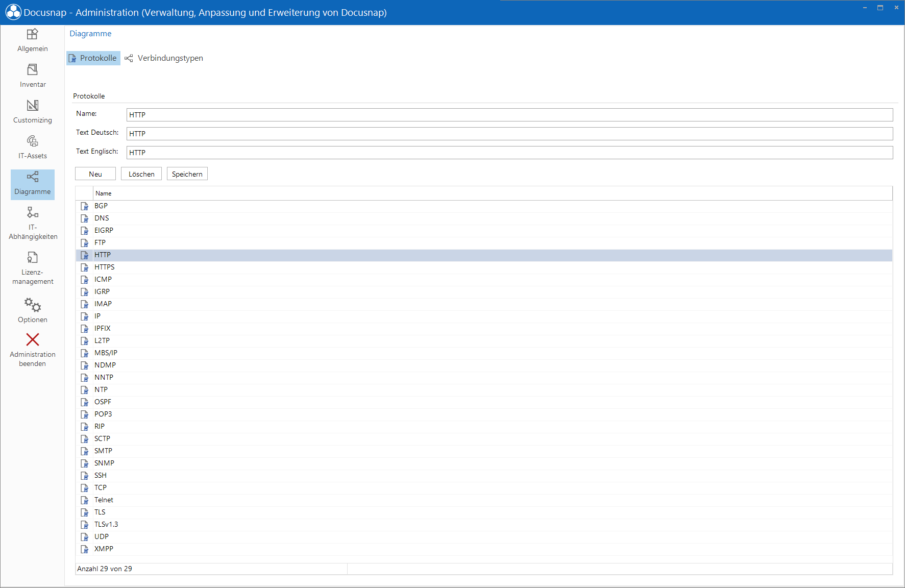Image resolution: width=905 pixels, height=588 pixels.
Task: Maximize the Docusnap window
Action: pos(880,8)
